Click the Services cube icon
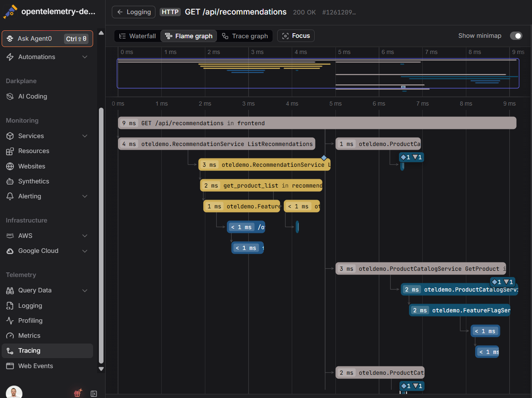Screen dimensions: 532x398 pos(10,136)
